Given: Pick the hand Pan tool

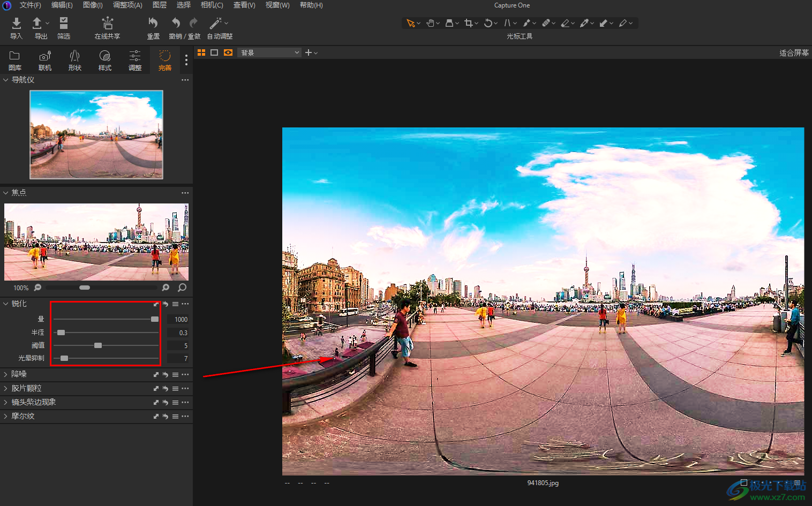Looking at the screenshot, I should [x=430, y=23].
